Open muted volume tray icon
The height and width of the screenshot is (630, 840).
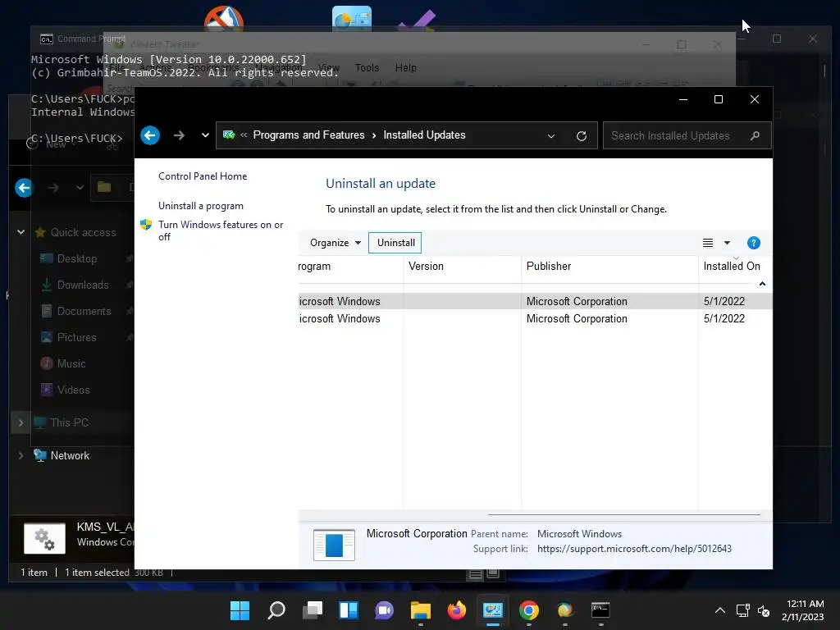[764, 610]
